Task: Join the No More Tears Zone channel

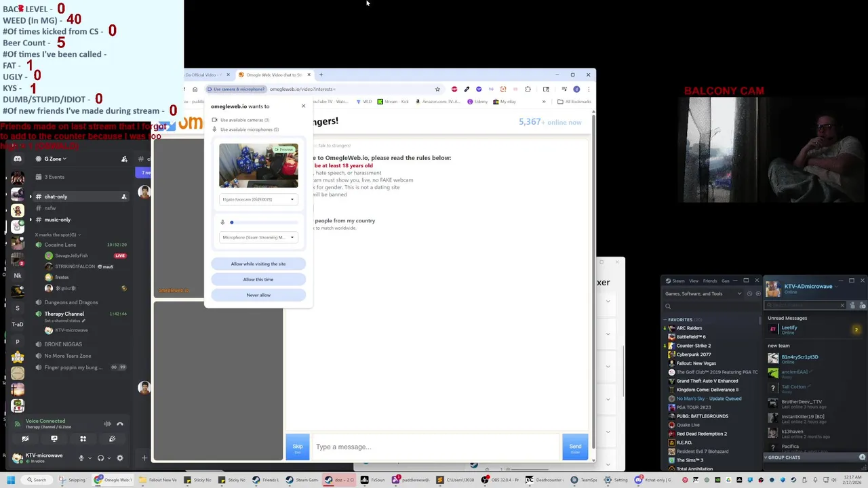Action: point(80,356)
